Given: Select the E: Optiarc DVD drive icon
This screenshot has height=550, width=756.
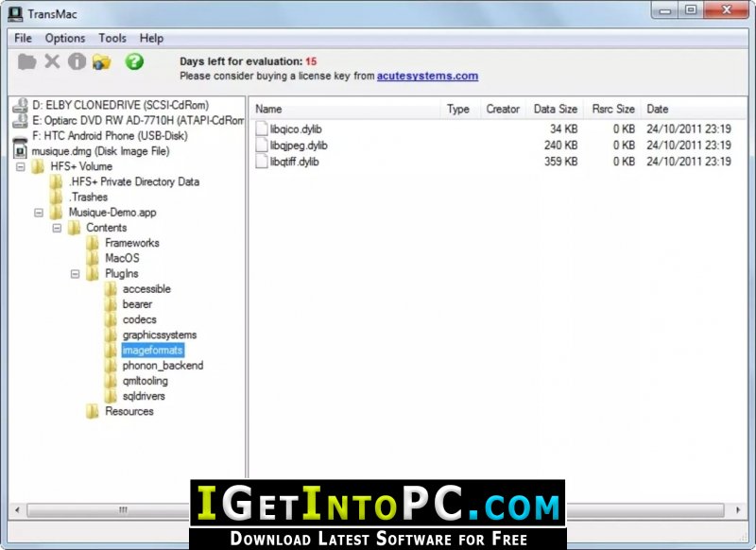Looking at the screenshot, I should [20, 121].
